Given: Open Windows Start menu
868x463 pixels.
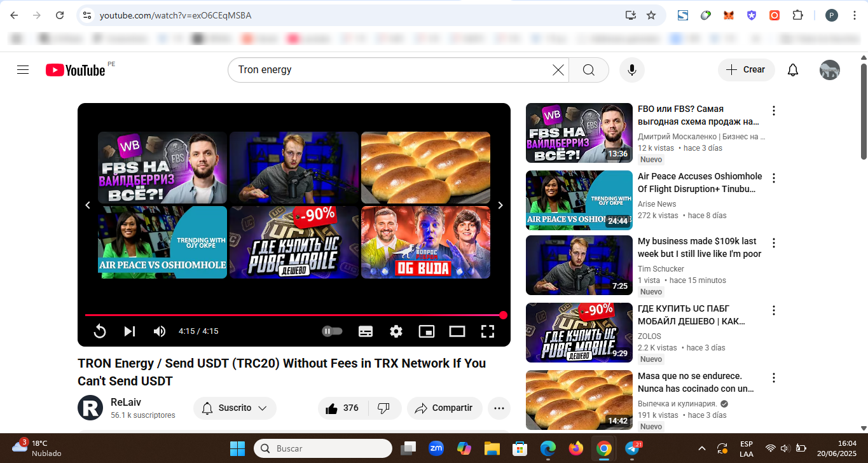Looking at the screenshot, I should pyautogui.click(x=237, y=448).
